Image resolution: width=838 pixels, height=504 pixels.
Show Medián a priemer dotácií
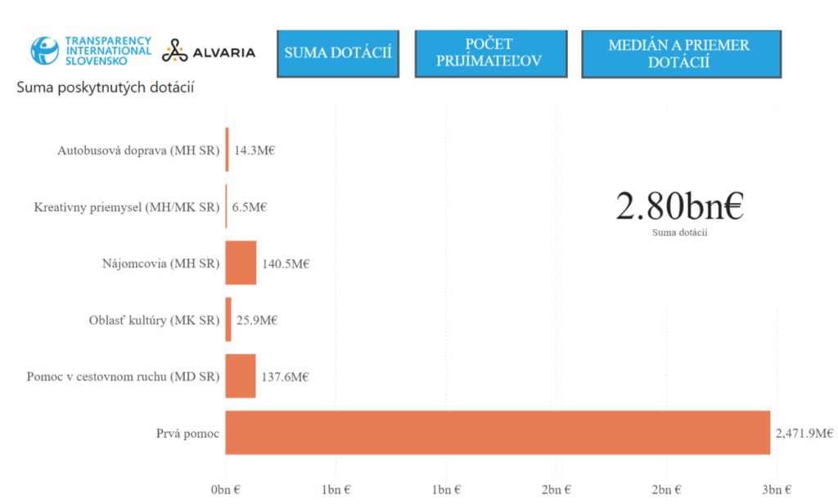click(681, 53)
